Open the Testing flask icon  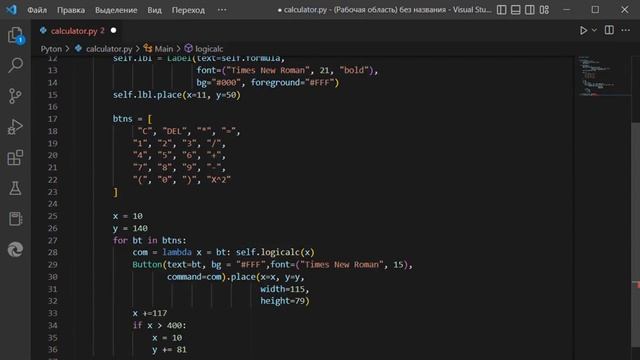(16, 188)
